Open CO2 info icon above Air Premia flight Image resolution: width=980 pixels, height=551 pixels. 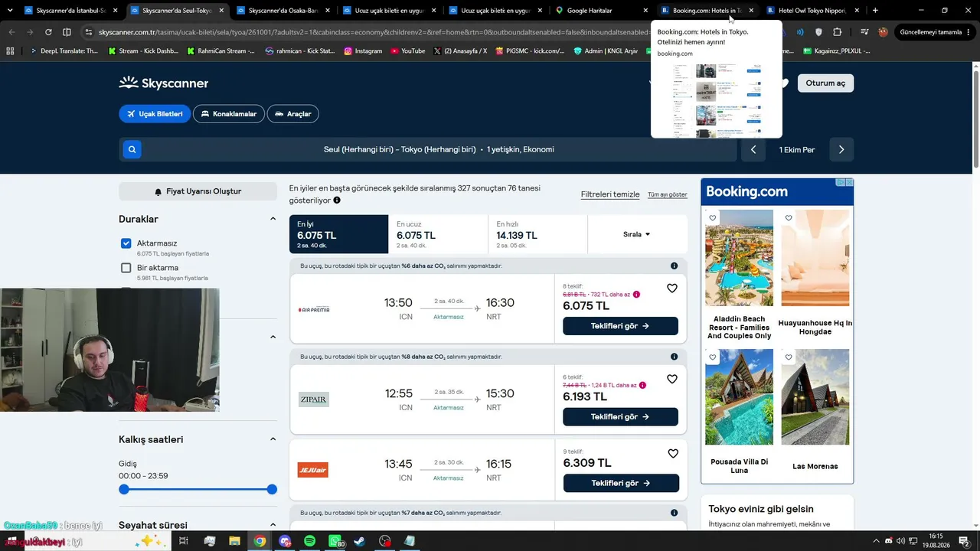(x=674, y=266)
